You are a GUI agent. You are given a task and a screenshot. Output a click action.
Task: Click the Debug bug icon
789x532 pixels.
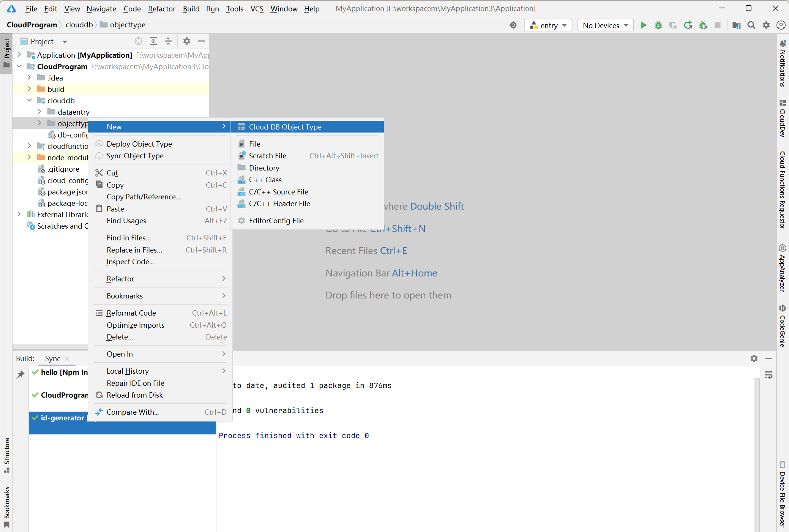click(x=658, y=25)
